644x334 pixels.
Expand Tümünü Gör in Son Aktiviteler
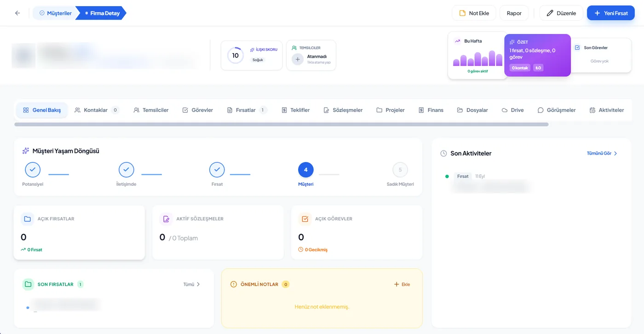pos(602,153)
